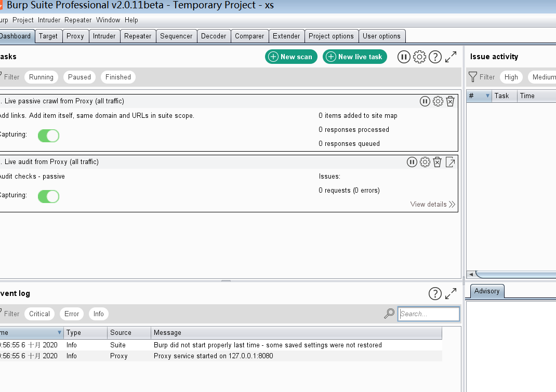Toggle the High severity issue filter
Screen dimensions: 556x392
pos(511,77)
